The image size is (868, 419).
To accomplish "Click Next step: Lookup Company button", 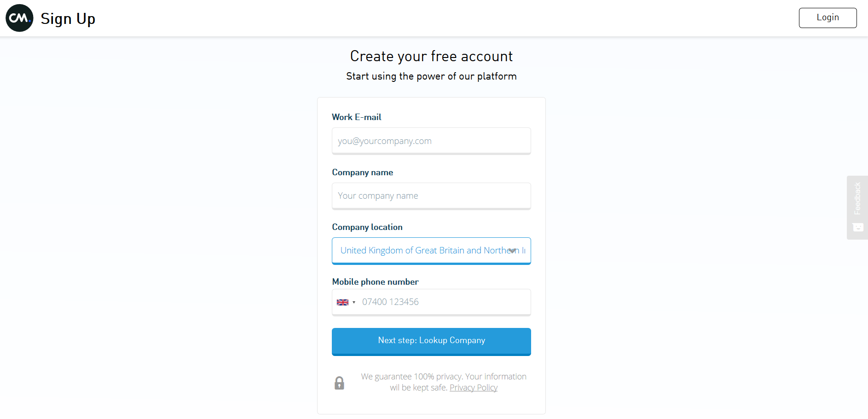I will point(431,342).
